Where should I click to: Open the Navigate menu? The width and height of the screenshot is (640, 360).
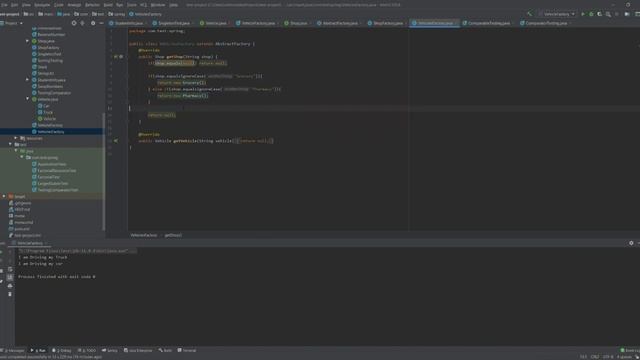[x=42, y=5]
